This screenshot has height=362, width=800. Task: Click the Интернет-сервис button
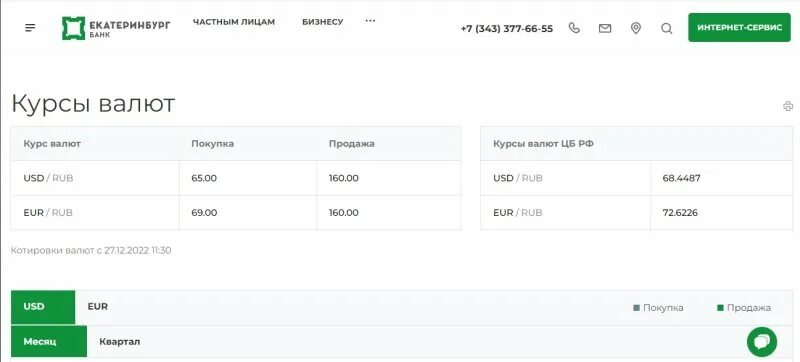739,28
